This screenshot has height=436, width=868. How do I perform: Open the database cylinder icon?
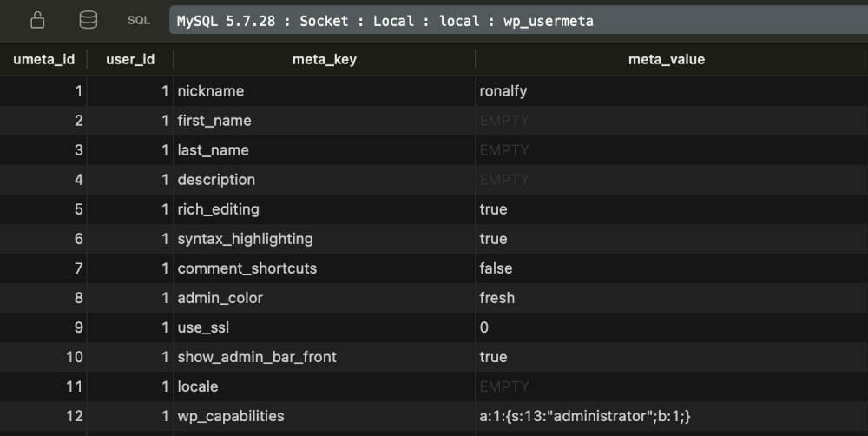[x=88, y=21]
